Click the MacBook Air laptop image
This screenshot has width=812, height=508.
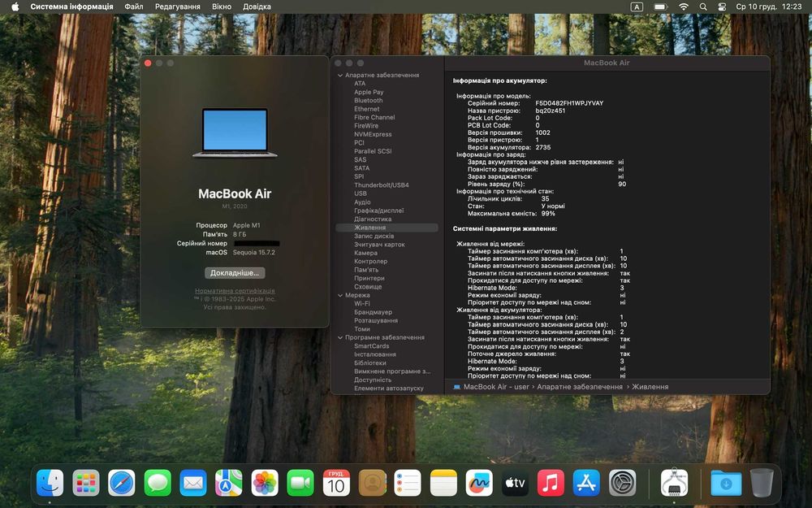pos(235,132)
